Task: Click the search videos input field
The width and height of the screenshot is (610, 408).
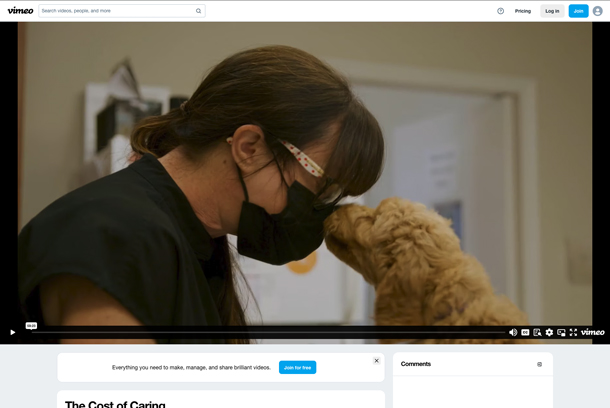Action: 122,11
